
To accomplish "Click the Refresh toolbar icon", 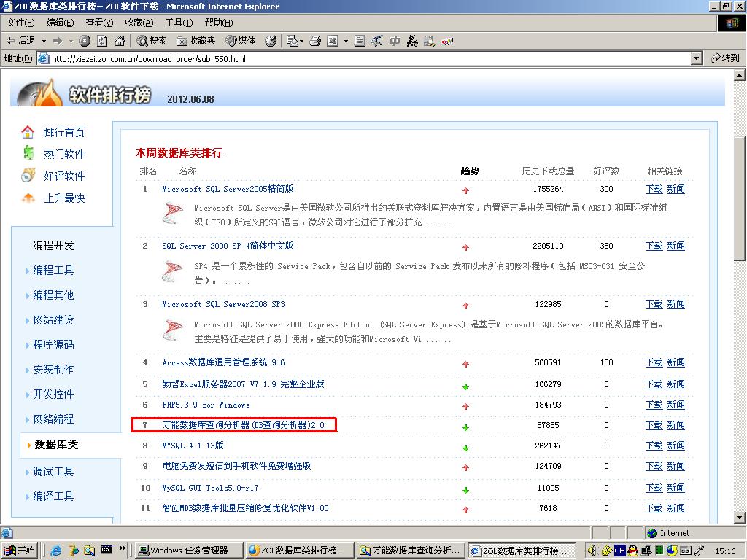I will (x=102, y=41).
